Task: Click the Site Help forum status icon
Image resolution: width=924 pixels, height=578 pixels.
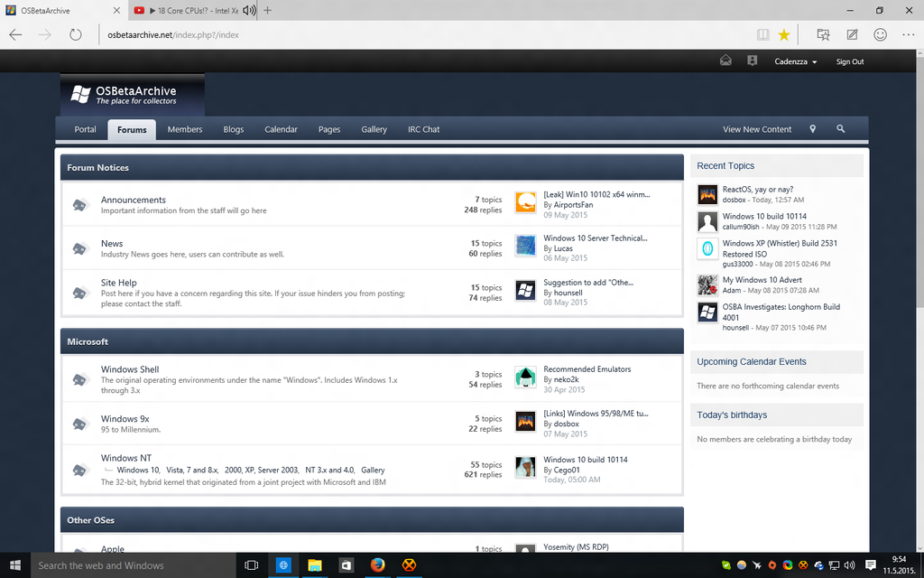Action: [x=79, y=293]
